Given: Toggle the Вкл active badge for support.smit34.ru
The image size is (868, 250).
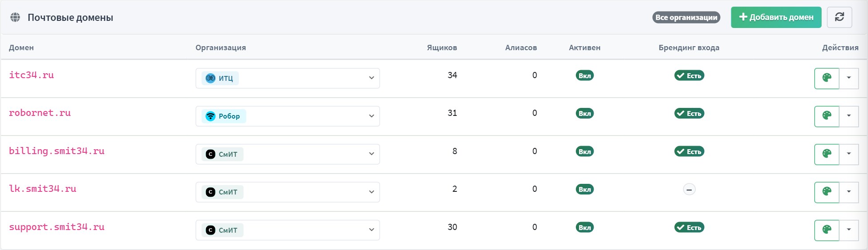Looking at the screenshot, I should [585, 227].
